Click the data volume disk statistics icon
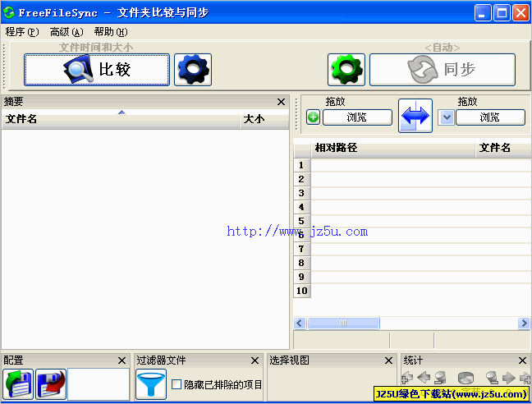 (x=465, y=378)
